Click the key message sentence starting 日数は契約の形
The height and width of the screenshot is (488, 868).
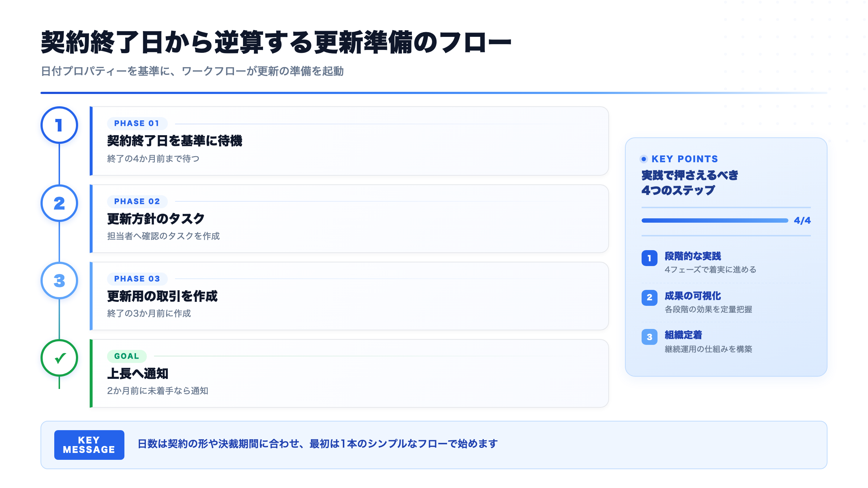click(x=318, y=444)
